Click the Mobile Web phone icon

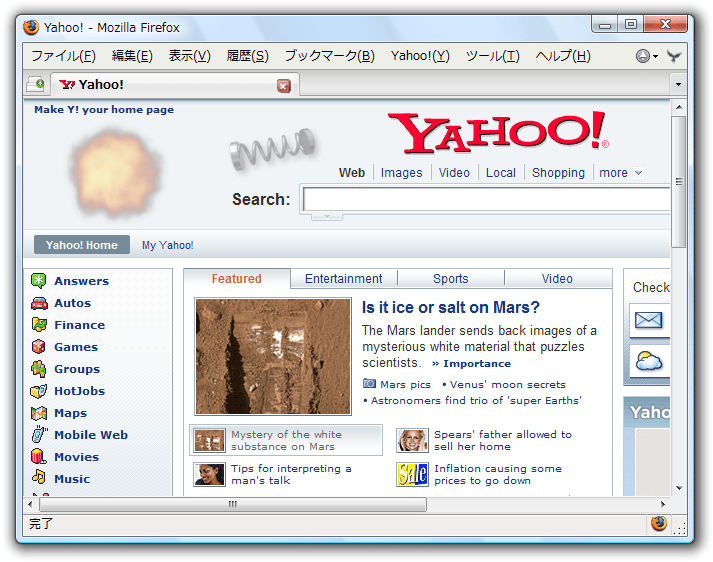pos(40,434)
